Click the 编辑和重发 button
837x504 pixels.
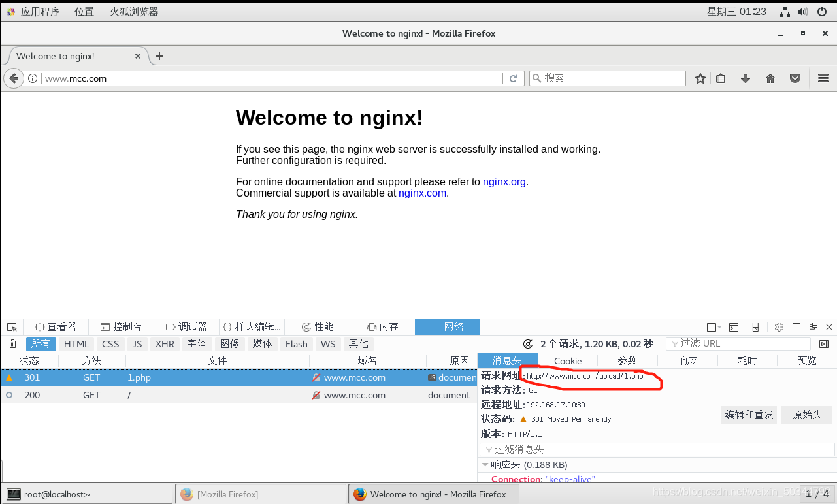click(749, 415)
